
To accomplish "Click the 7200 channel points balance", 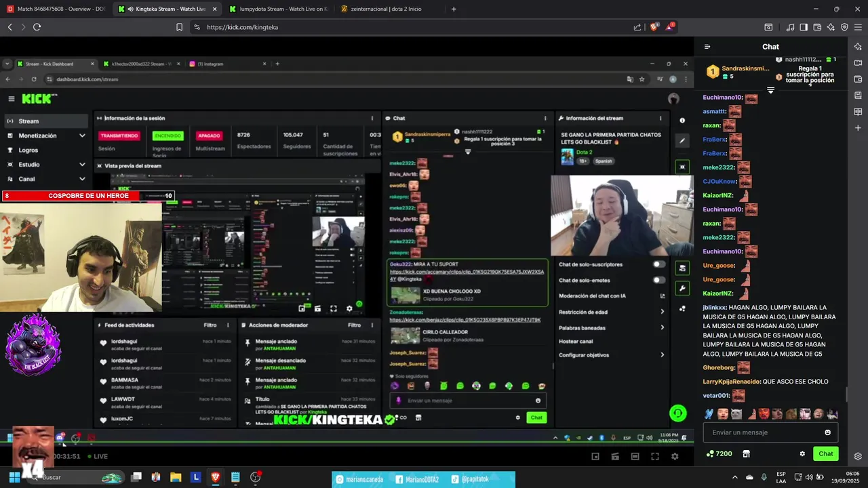I will coord(719,453).
